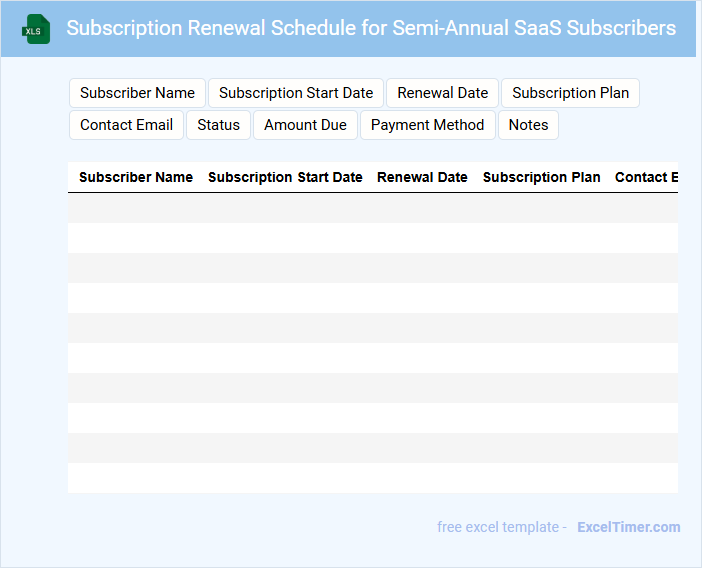
Task: Click the Subscription Renewal Schedule title
Action: 371,28
